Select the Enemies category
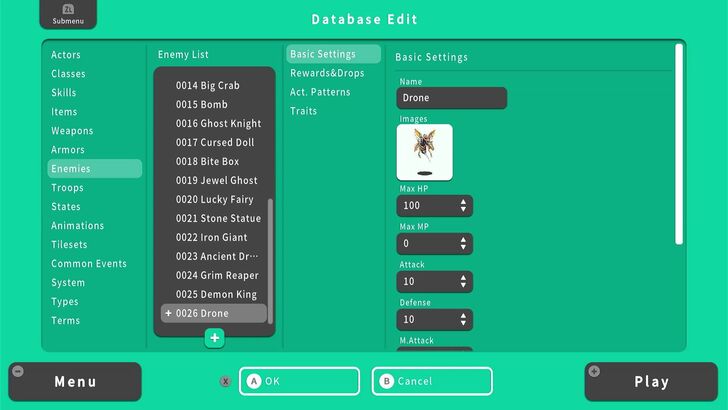The image size is (728, 410). tap(95, 169)
